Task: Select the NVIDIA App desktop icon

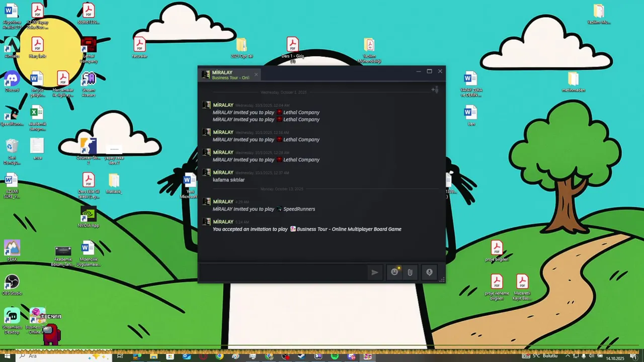Action: pyautogui.click(x=89, y=218)
